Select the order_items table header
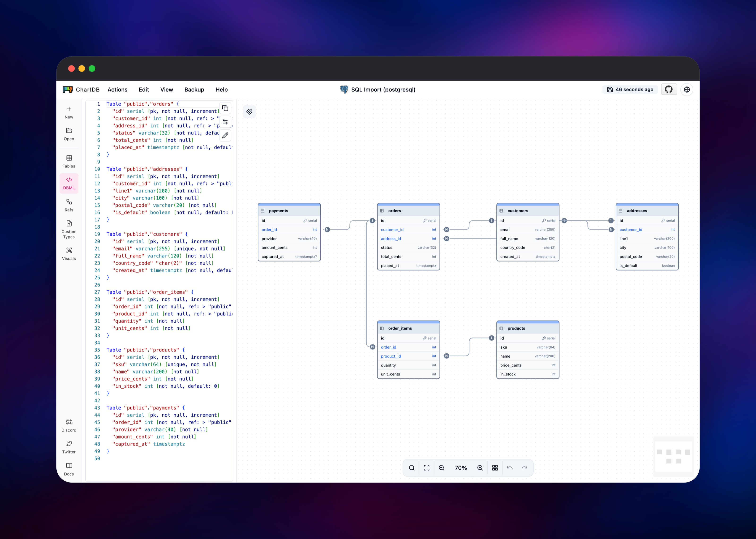756x539 pixels. tap(408, 328)
